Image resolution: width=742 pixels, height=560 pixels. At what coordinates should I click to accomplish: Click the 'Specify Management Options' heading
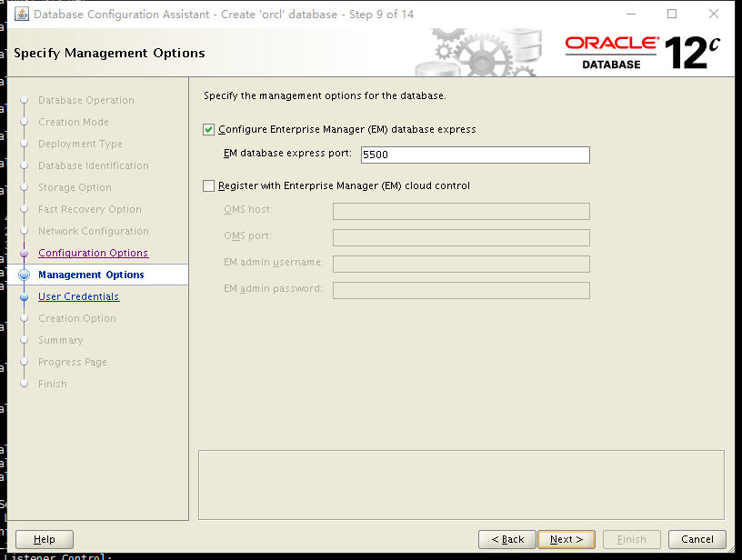pos(109,53)
